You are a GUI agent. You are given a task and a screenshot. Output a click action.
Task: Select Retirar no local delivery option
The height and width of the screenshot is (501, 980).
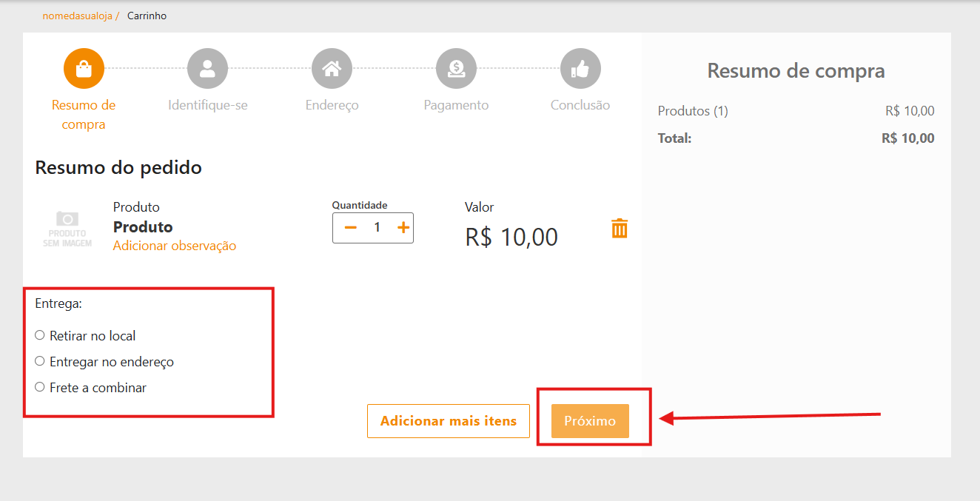click(40, 335)
